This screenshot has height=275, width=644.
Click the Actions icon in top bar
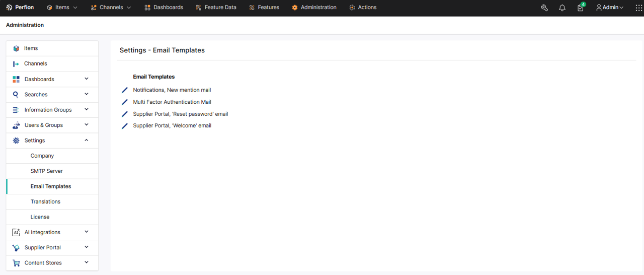pyautogui.click(x=352, y=8)
